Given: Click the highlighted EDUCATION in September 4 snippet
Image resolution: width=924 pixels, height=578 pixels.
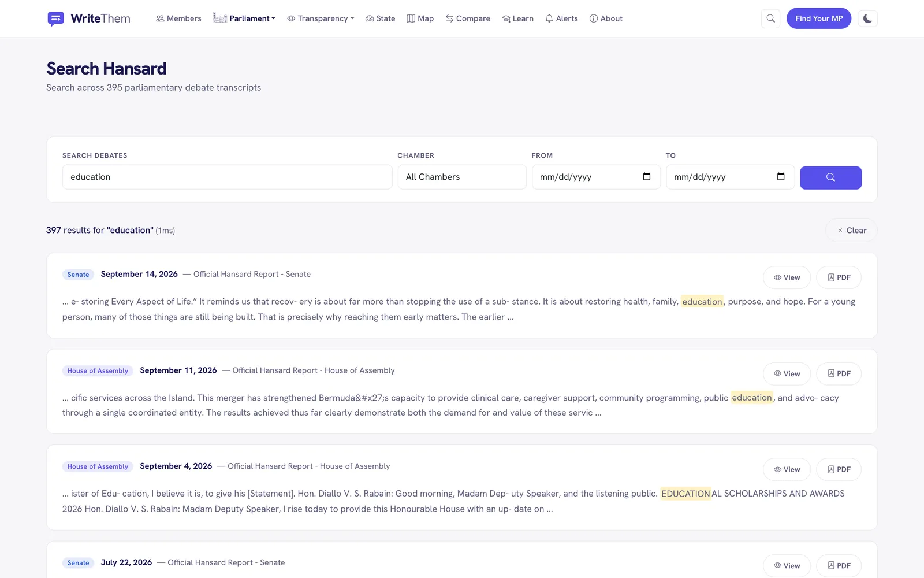Looking at the screenshot, I should coord(685,494).
